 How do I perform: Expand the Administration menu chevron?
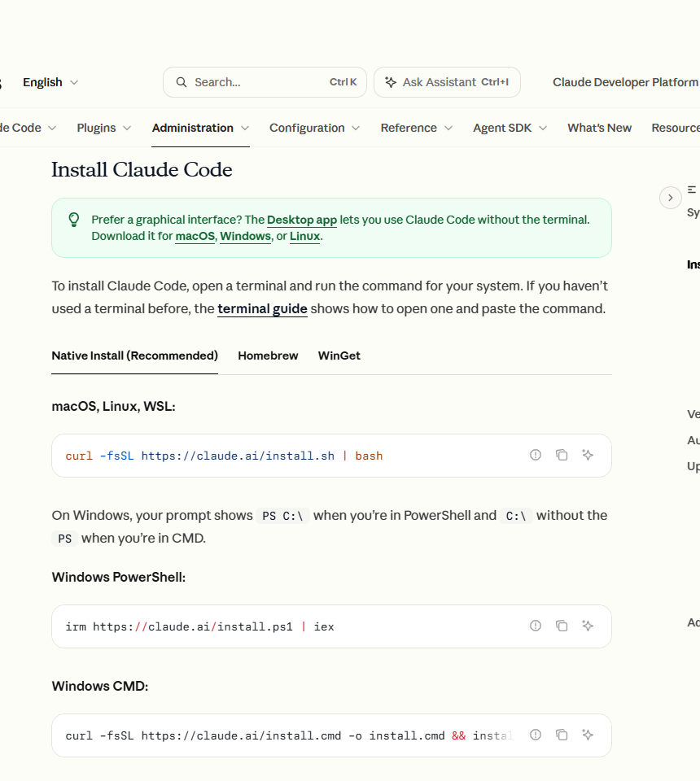click(245, 128)
